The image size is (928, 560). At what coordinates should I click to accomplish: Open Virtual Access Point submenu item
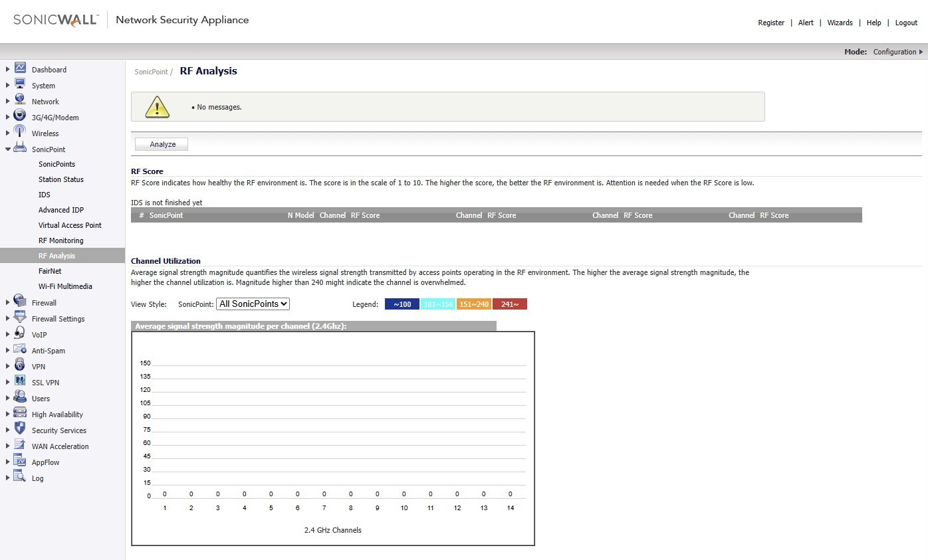click(x=70, y=225)
